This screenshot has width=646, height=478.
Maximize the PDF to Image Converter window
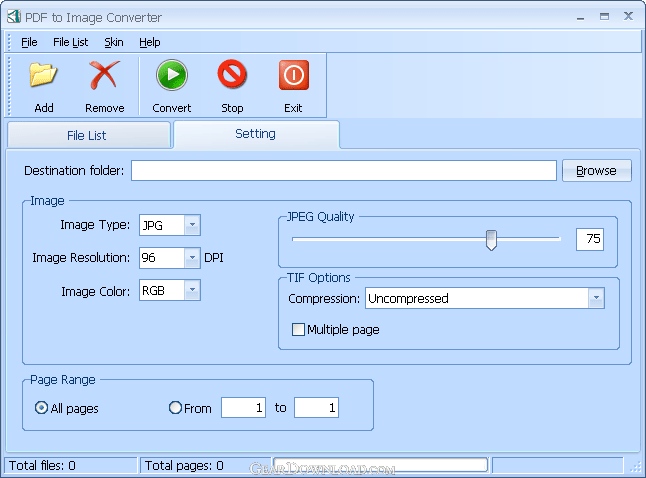604,16
